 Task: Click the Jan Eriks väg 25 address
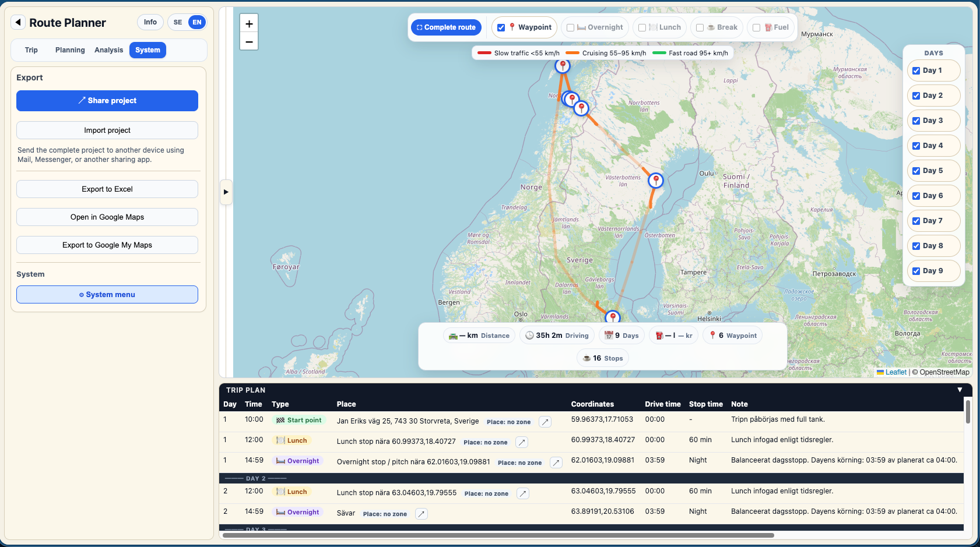[408, 421]
